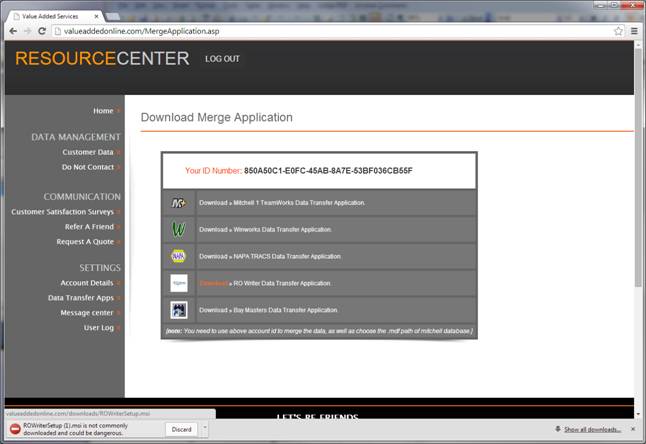Click the RO Writer logo icon
Viewport: 646px width, 444px height.
(x=179, y=283)
